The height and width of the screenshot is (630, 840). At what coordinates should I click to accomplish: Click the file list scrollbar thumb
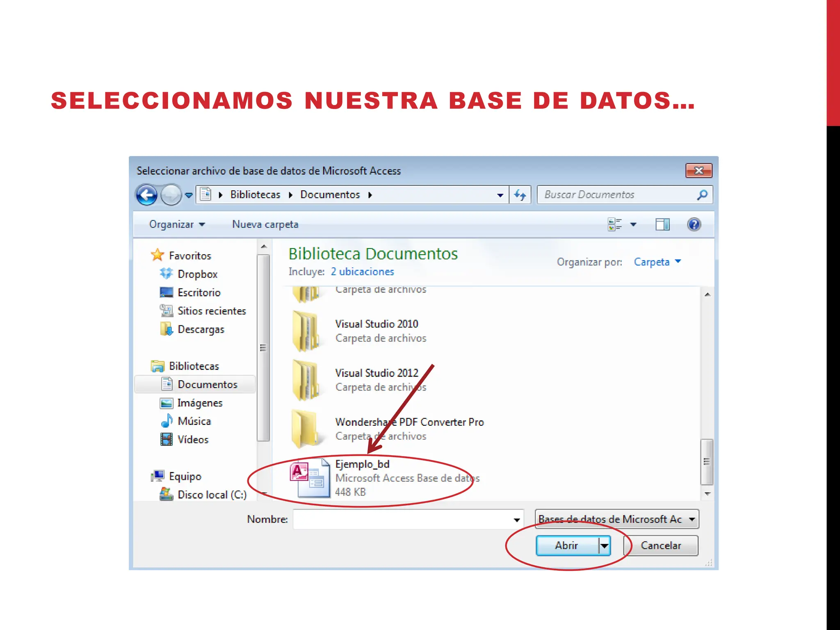pos(707,462)
